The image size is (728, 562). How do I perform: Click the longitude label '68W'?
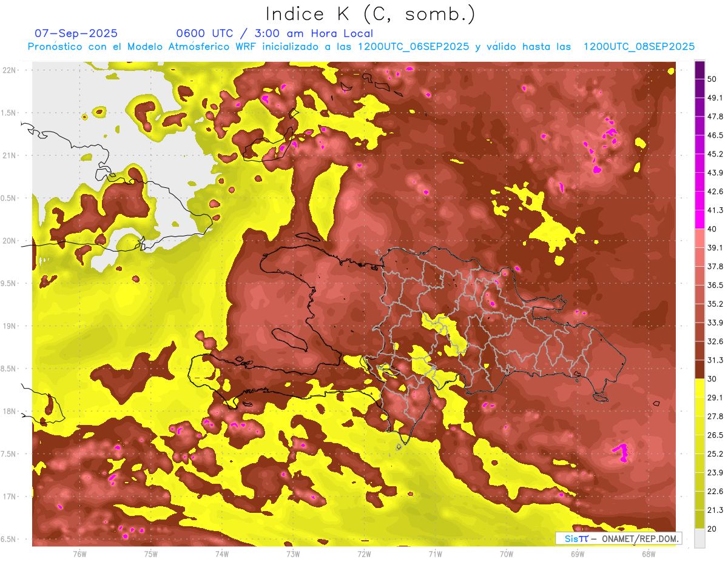[648, 554]
